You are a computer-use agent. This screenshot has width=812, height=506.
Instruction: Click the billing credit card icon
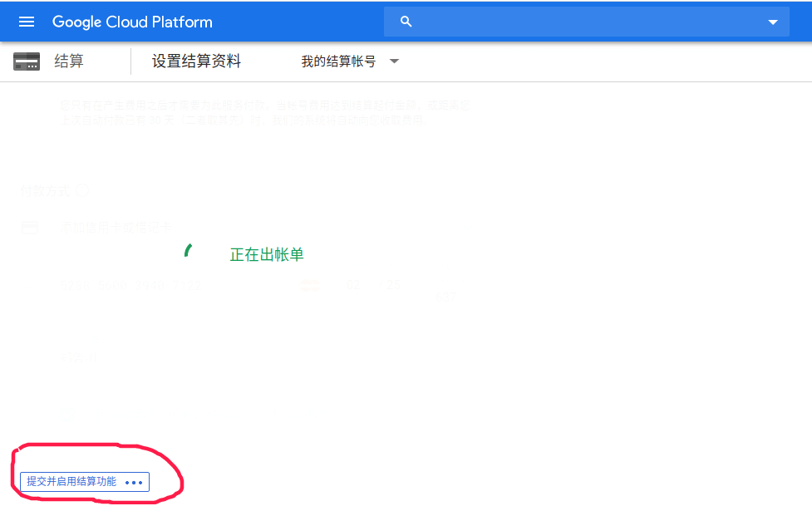27,61
